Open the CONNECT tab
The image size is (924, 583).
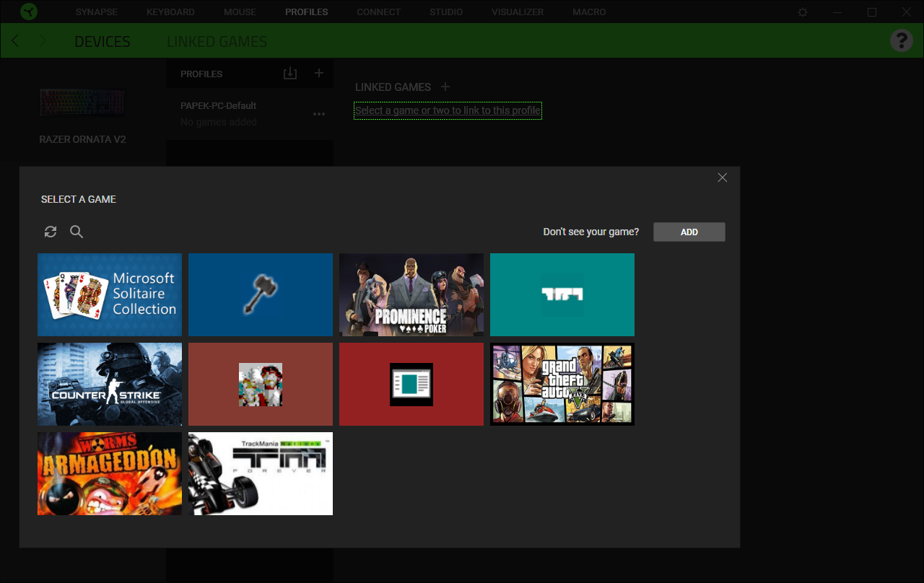(379, 12)
